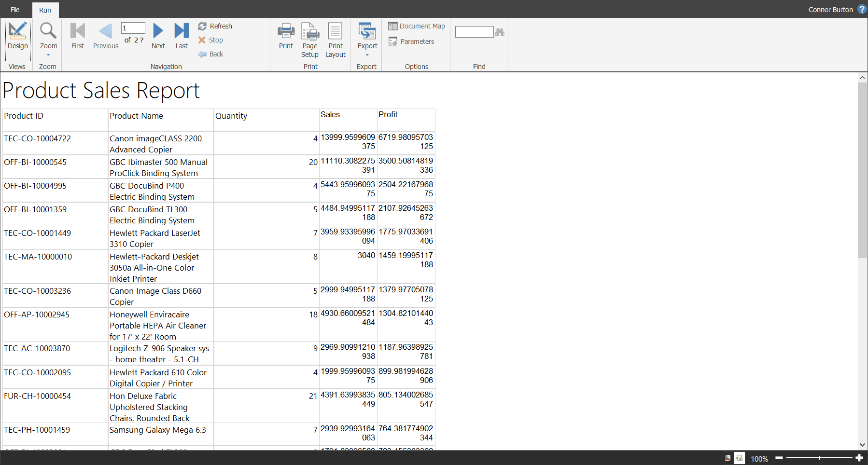Image resolution: width=868 pixels, height=465 pixels.
Task: Print the report
Action: [x=286, y=37]
